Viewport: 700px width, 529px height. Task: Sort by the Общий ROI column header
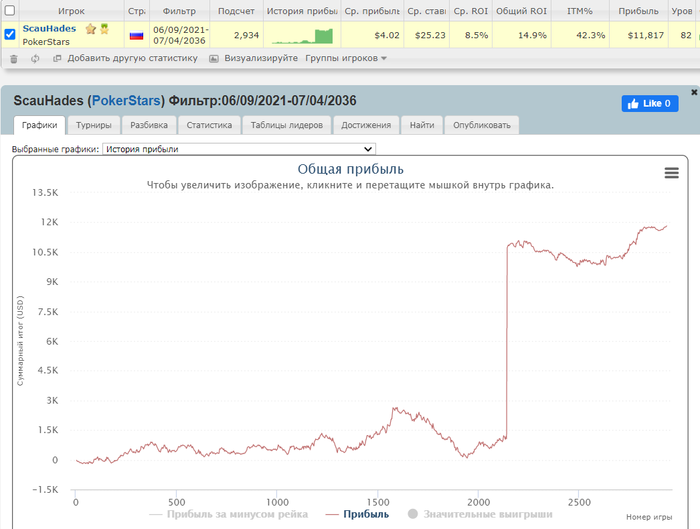point(521,11)
